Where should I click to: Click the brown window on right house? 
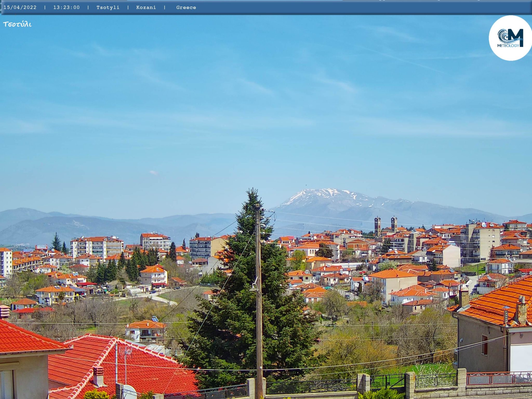484,345
